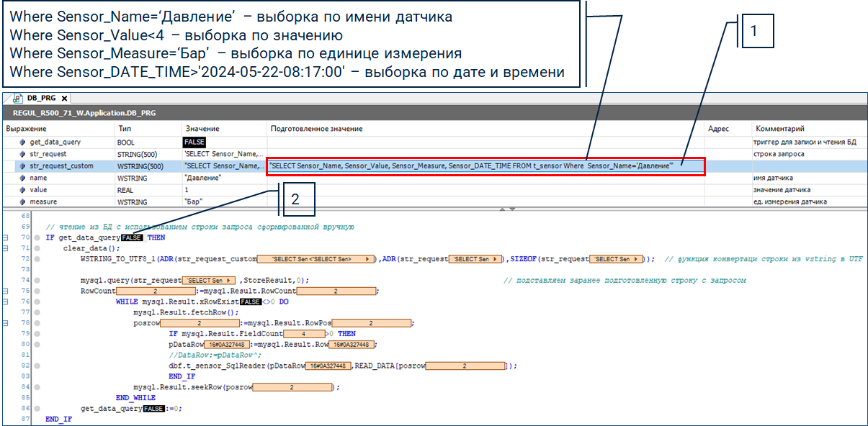Toggle breakpoint marker on line 70
This screenshot has height=426, width=868.
[36, 237]
